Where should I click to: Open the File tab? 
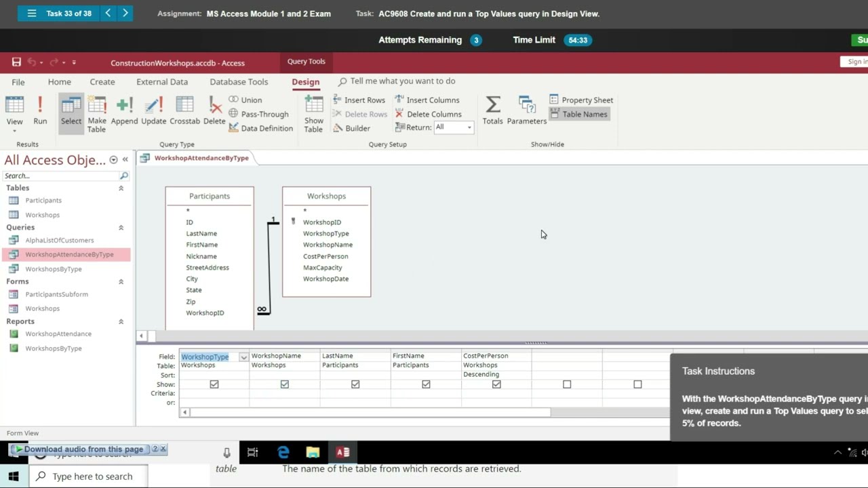click(18, 82)
